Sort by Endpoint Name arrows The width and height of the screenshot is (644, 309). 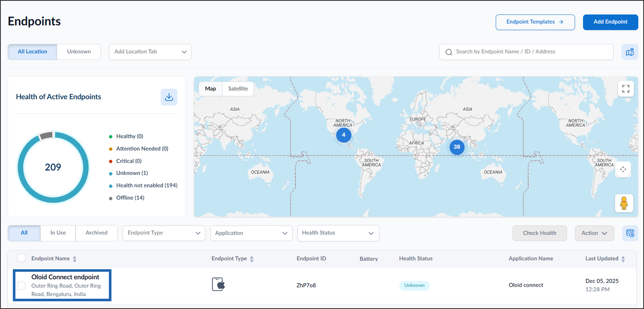point(75,259)
